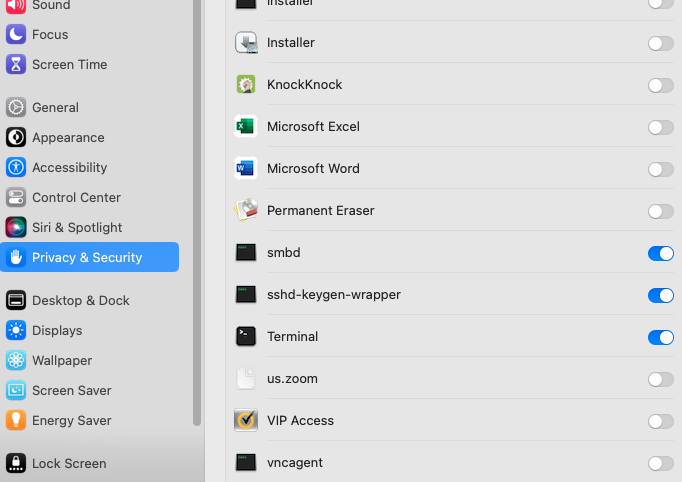Viewport: 682px width, 482px height.
Task: Enable the Installer toggle
Action: click(x=661, y=43)
